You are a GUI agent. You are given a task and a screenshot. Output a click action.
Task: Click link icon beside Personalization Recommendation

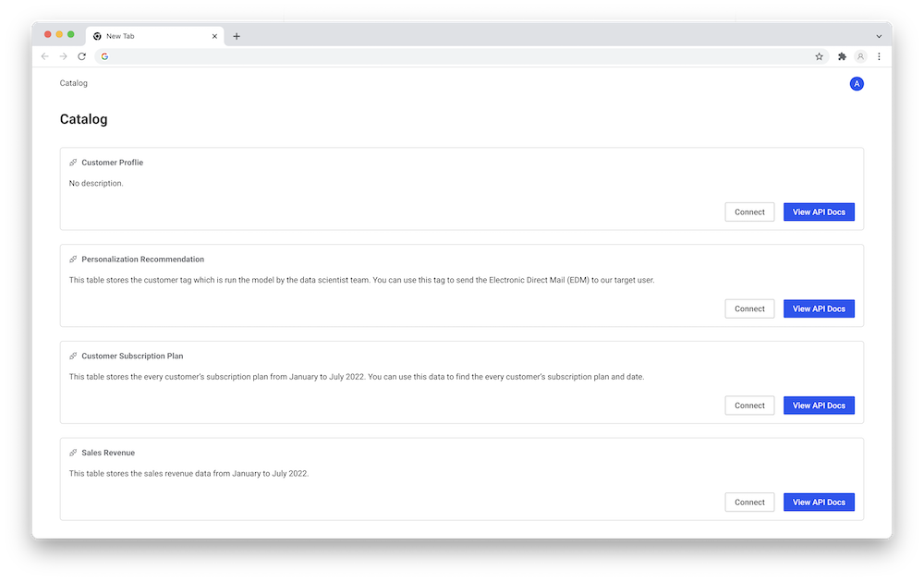73,260
